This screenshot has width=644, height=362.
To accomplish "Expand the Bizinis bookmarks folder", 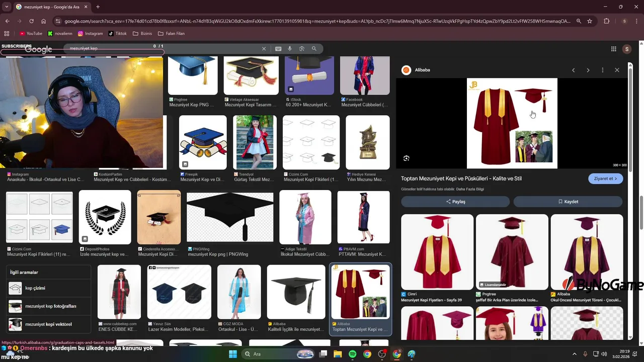I will click(142, 34).
